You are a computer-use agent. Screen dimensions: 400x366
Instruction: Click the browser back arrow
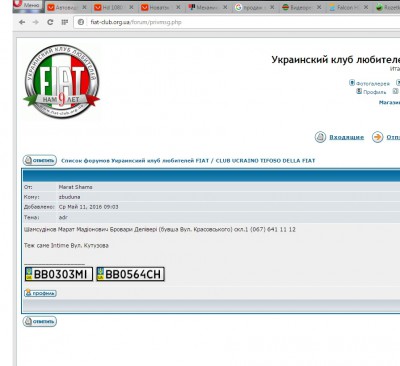coord(22,22)
